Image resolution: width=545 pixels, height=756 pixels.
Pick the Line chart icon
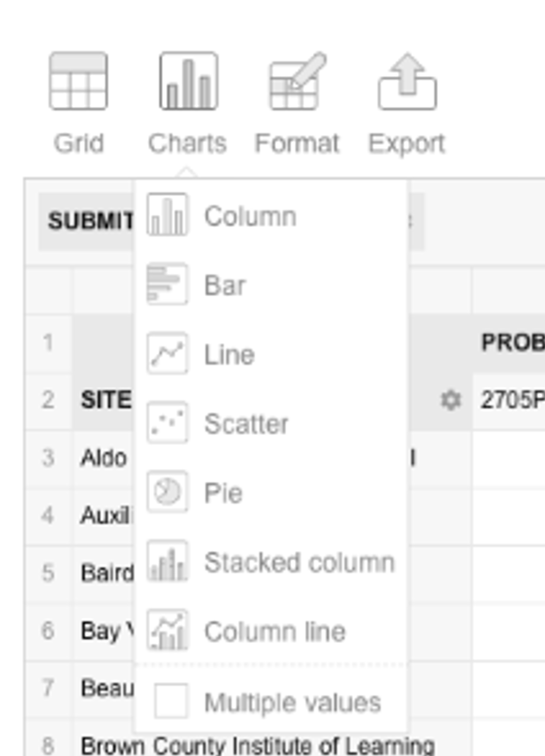(167, 353)
